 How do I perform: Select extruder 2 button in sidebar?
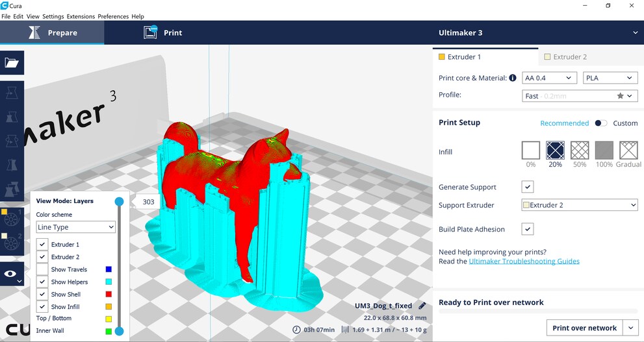[12, 243]
